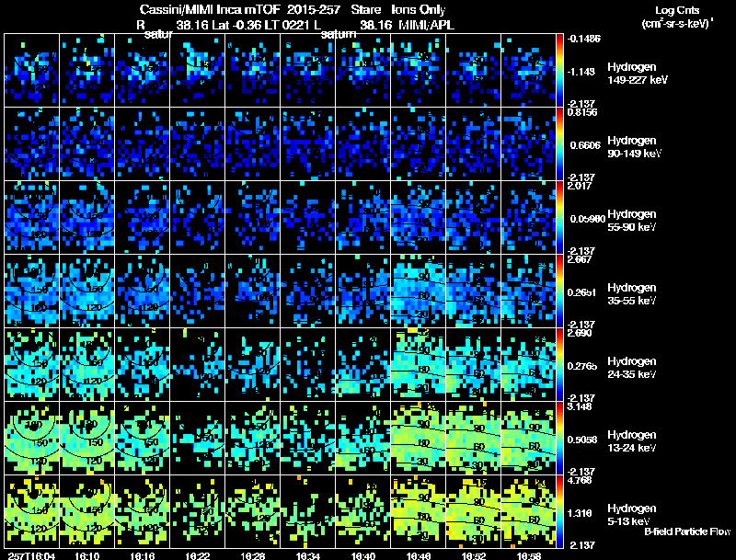Pick the 55-90 keV Hydrogen panel at 16:52
Image resolution: width=736 pixels, height=560 pixels.
(x=474, y=218)
